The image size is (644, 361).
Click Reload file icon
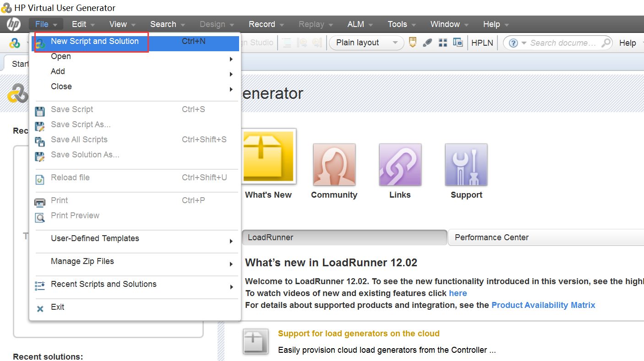click(x=40, y=179)
